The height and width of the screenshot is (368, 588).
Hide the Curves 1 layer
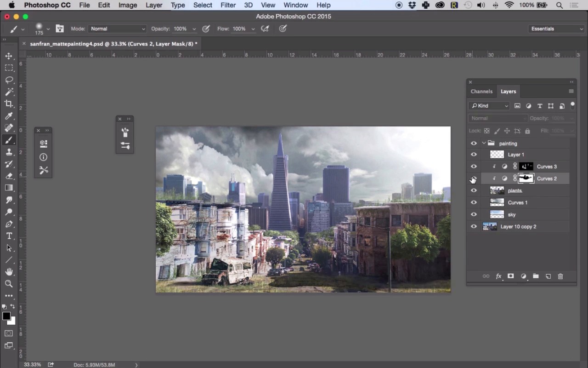(x=474, y=202)
